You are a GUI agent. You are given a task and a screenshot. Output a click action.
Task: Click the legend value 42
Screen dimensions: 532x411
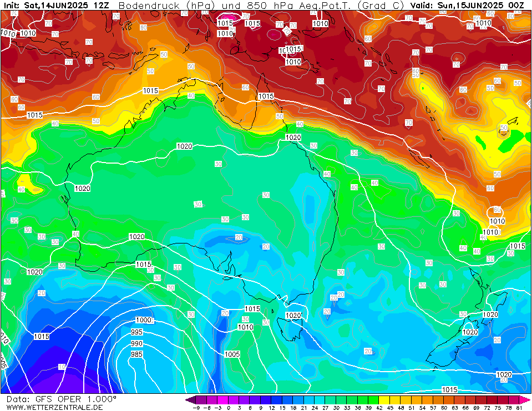tap(379, 408)
